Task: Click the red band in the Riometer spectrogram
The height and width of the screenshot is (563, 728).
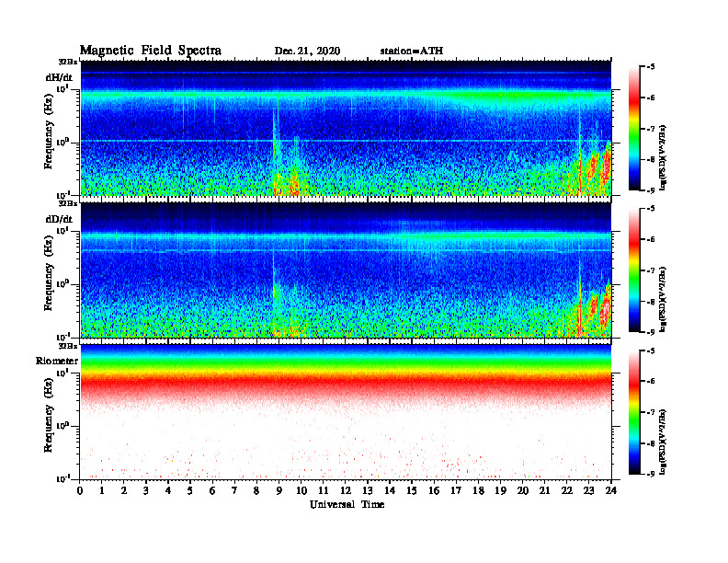Action: click(346, 384)
